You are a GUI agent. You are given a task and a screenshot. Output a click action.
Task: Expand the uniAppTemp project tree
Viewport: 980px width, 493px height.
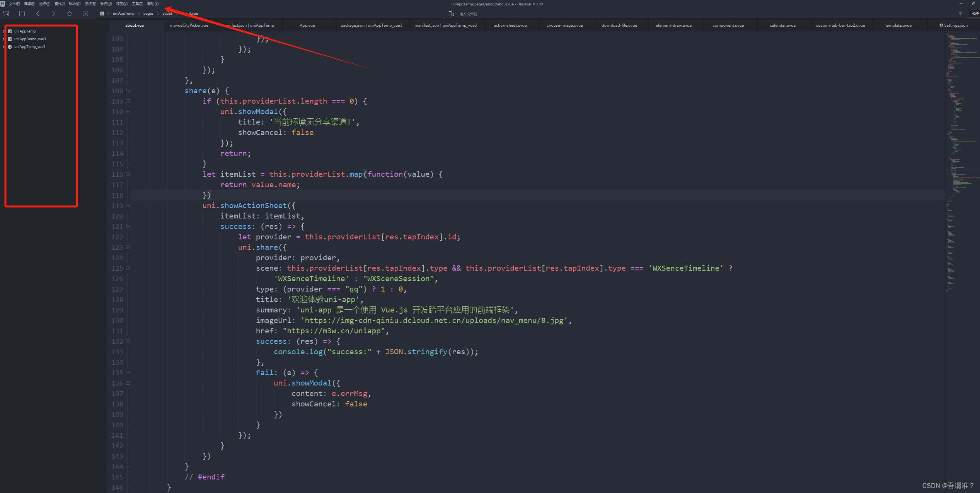pyautogui.click(x=3, y=31)
